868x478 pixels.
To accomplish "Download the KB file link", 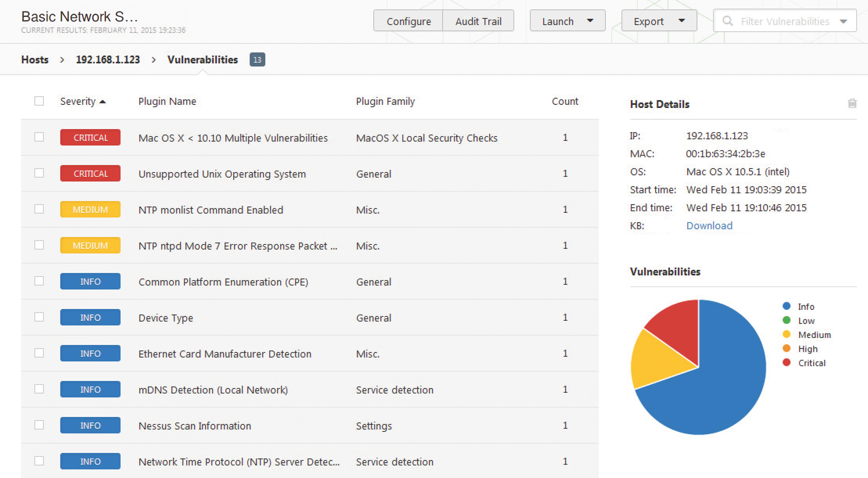I will 709,226.
